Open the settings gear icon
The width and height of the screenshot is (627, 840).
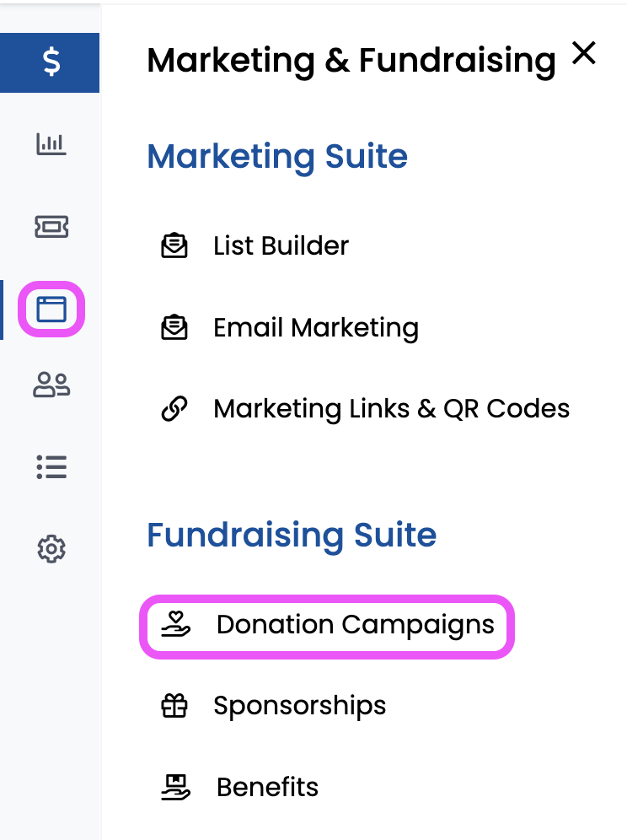coord(51,549)
